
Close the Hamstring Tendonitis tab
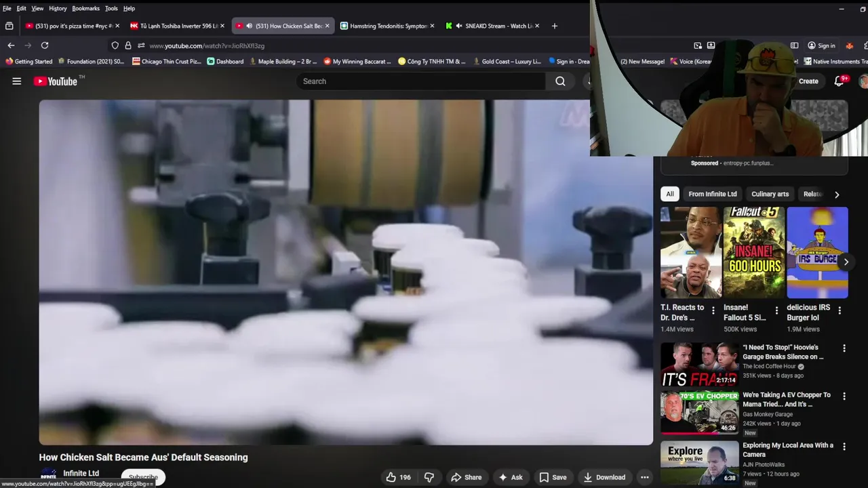433,26
